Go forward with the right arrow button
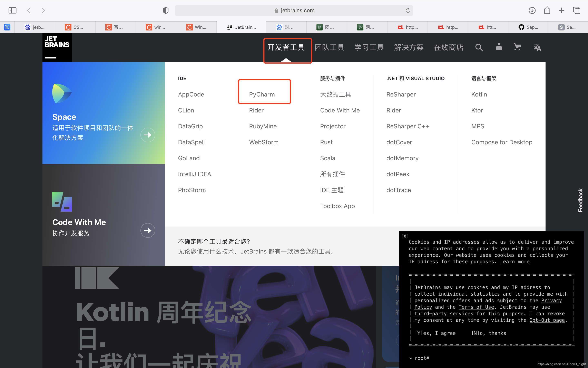The width and height of the screenshot is (588, 368). pyautogui.click(x=43, y=10)
